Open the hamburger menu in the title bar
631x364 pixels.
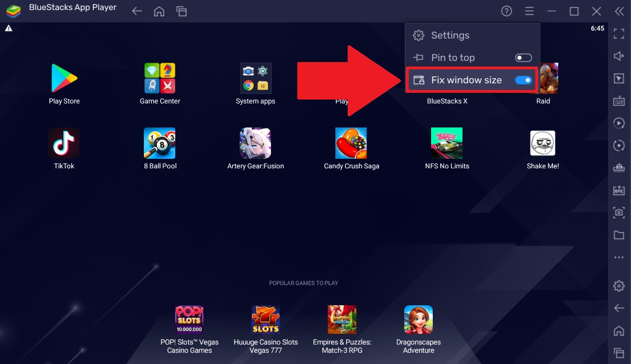click(529, 11)
